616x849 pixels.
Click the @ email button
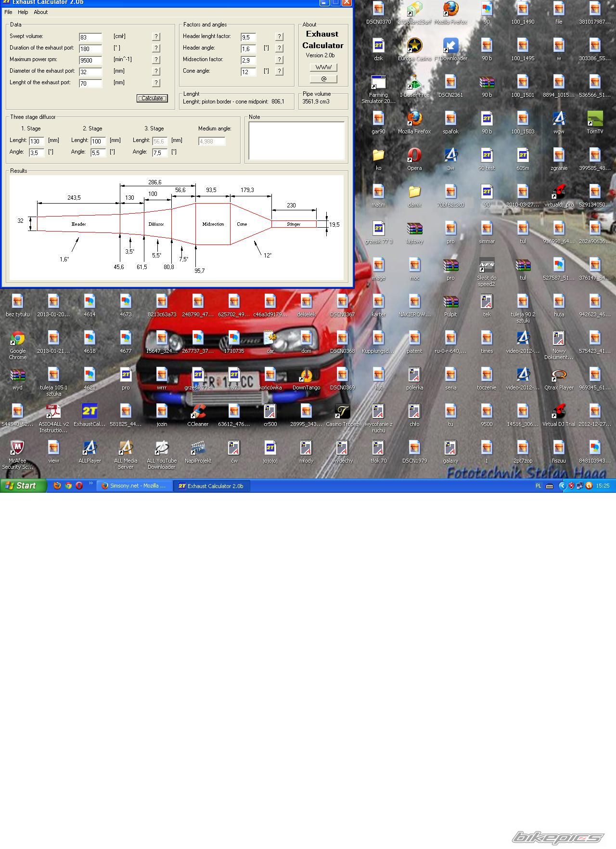(323, 79)
